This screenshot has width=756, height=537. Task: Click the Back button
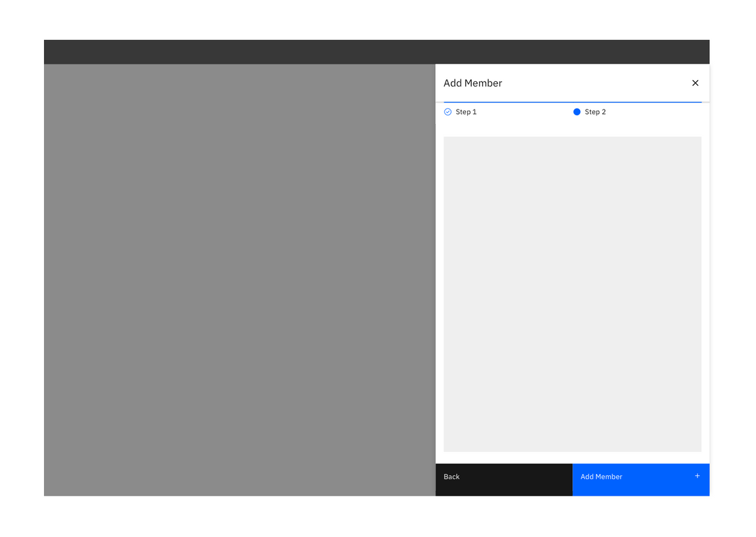tap(503, 479)
